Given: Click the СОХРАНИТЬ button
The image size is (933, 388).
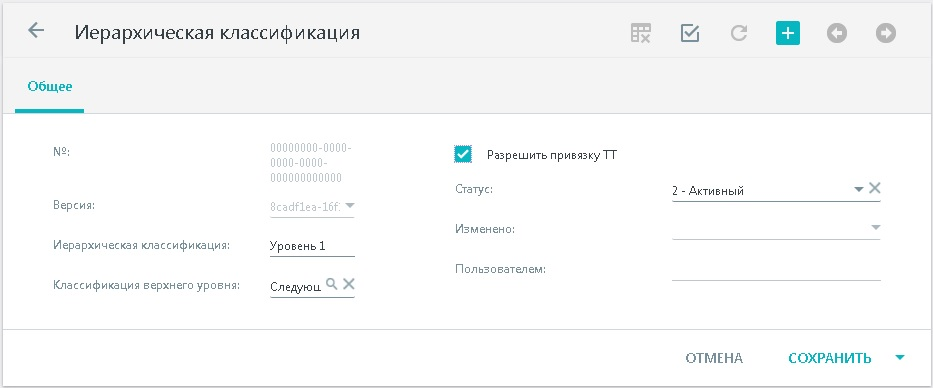Looking at the screenshot, I should (829, 358).
